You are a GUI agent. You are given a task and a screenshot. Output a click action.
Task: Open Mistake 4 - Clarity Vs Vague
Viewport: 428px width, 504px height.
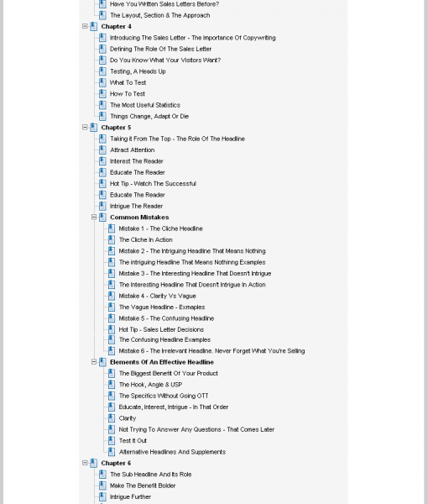(x=157, y=296)
